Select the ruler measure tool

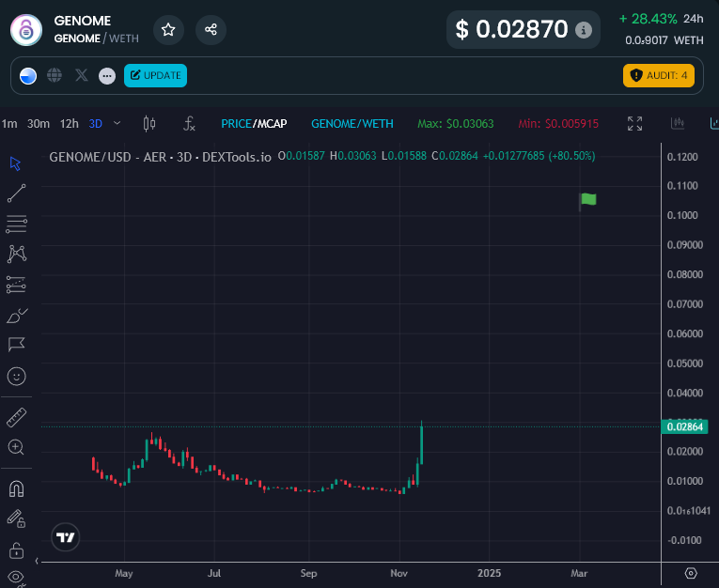pos(17,417)
